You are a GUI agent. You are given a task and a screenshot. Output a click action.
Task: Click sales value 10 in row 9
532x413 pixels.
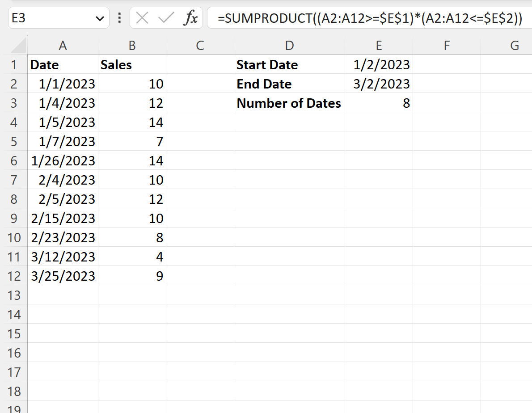(132, 218)
